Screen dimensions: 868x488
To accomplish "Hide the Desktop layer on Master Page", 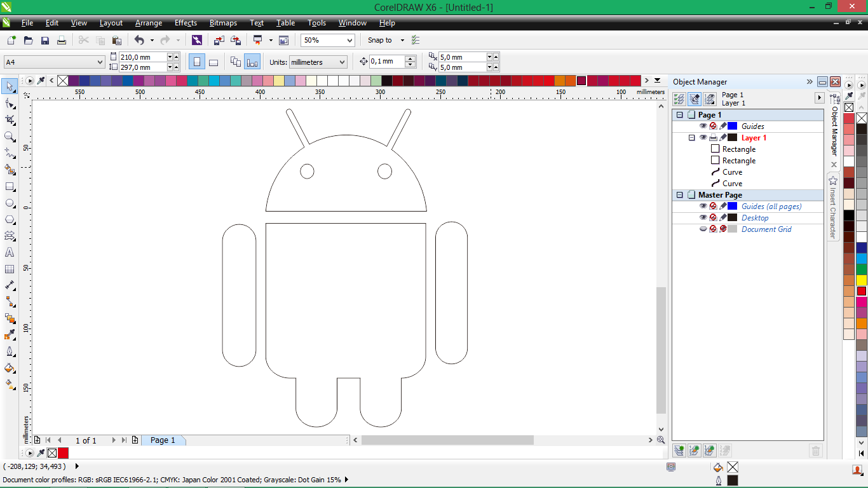I will [703, 217].
